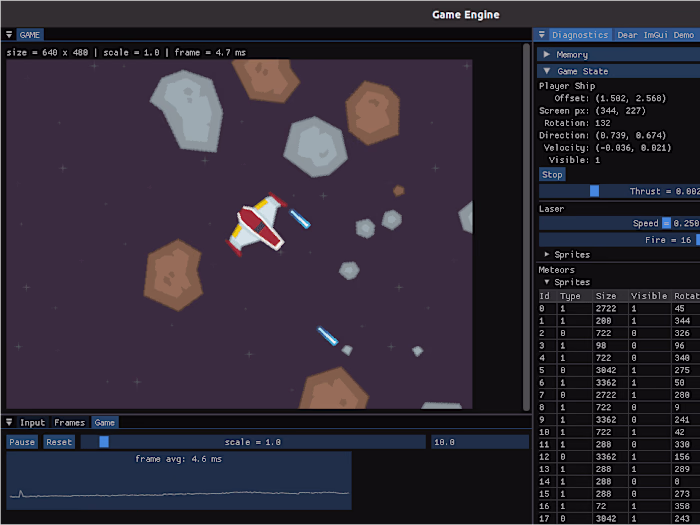
Task: Click rotation value 156 in meteor row 12
Action: pos(682,457)
